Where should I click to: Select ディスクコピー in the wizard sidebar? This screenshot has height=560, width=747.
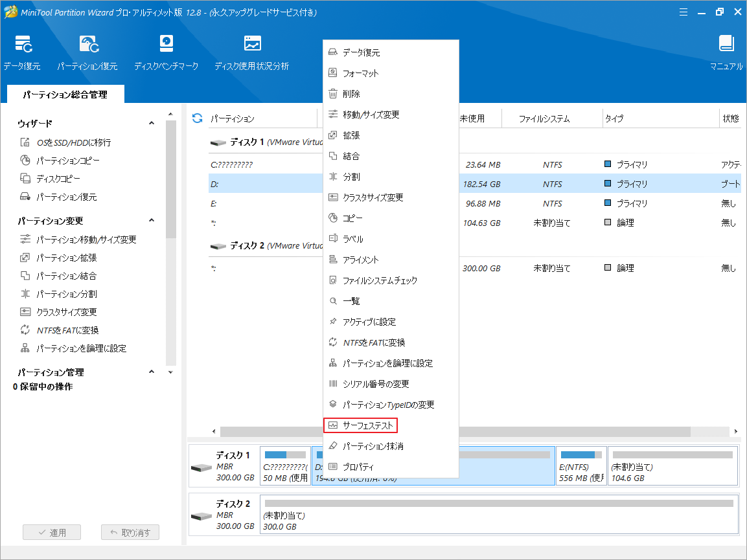(x=58, y=179)
